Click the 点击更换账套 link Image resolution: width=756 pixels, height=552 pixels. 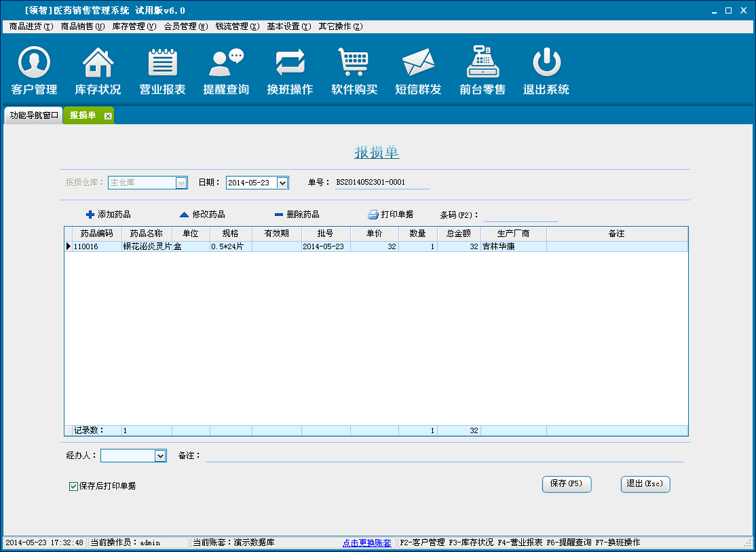click(x=366, y=543)
